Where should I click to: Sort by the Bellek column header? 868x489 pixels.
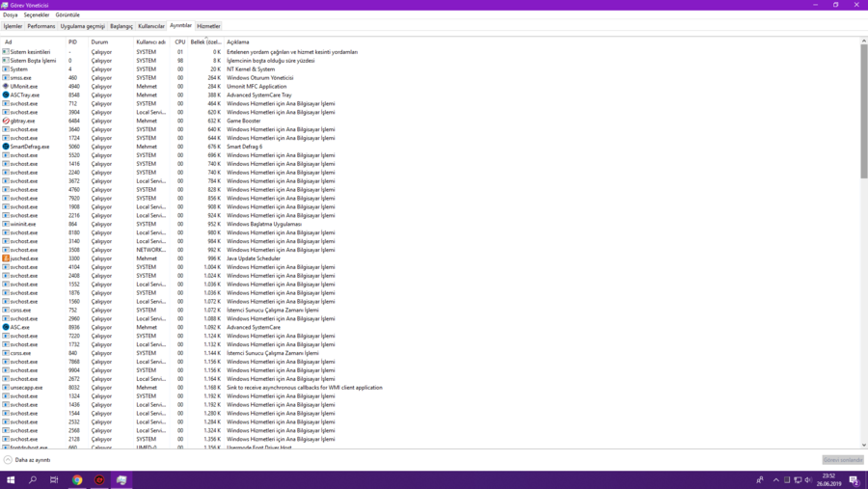[206, 42]
